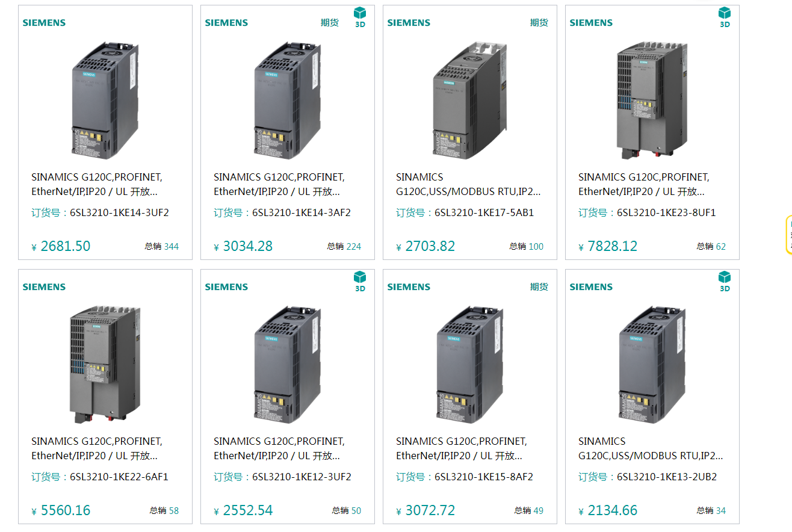The height and width of the screenshot is (532, 792).
Task: Click Siemens logo on 6SL3210-1KE17-5AB1 card
Action: point(409,23)
